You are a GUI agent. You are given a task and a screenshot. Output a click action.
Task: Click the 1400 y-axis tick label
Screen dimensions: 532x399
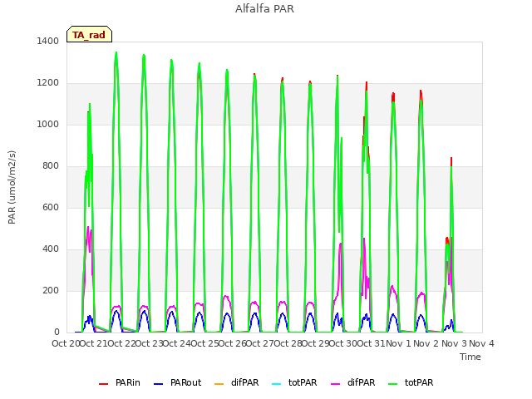point(48,41)
